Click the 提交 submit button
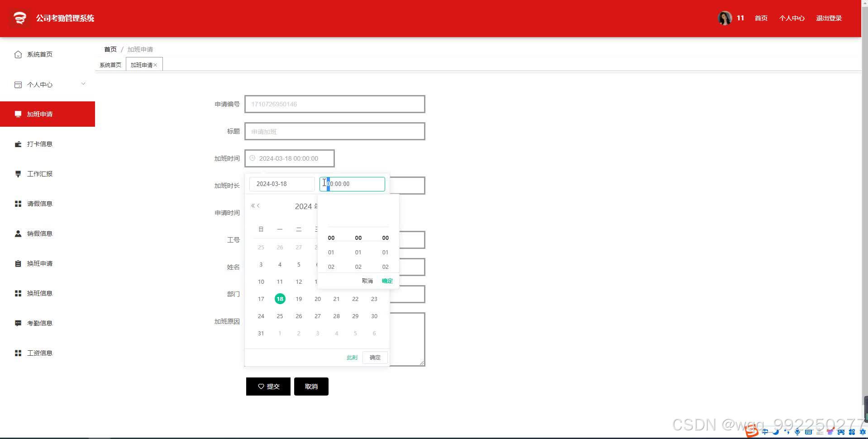The height and width of the screenshot is (439, 868). click(x=268, y=387)
